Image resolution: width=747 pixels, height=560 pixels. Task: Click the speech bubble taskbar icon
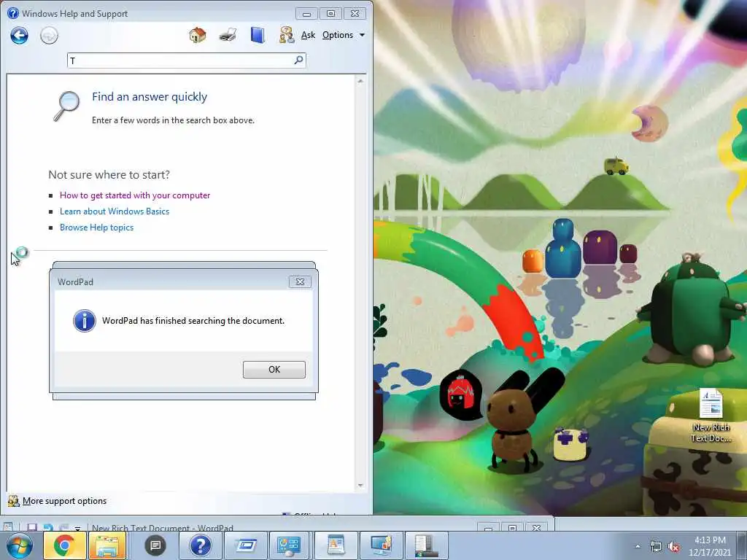pos(155,545)
